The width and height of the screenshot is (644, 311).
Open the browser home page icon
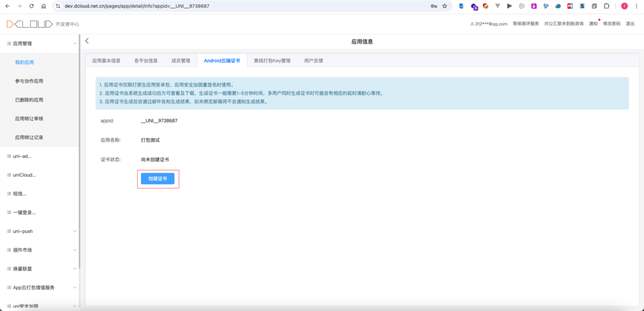tap(43, 6)
